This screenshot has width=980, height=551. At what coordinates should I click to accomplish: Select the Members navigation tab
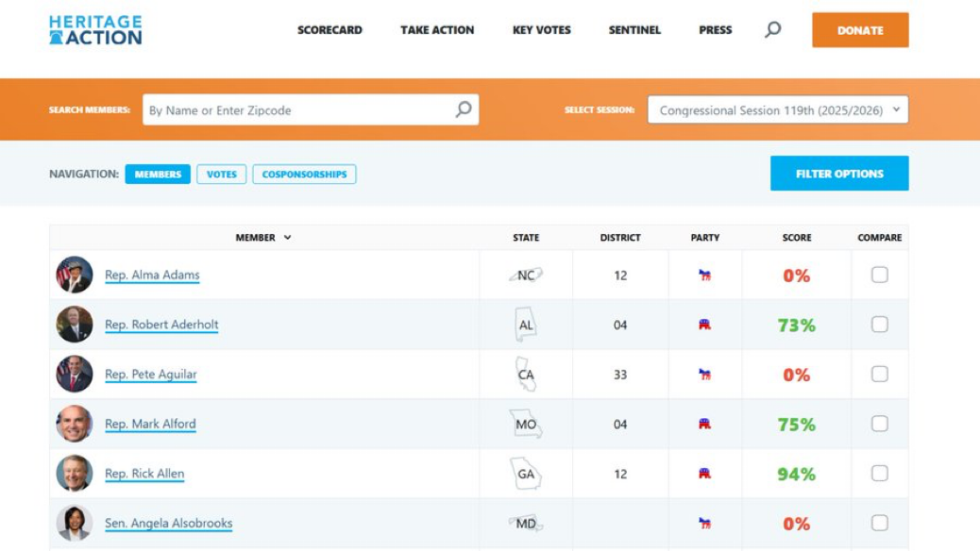click(x=158, y=175)
